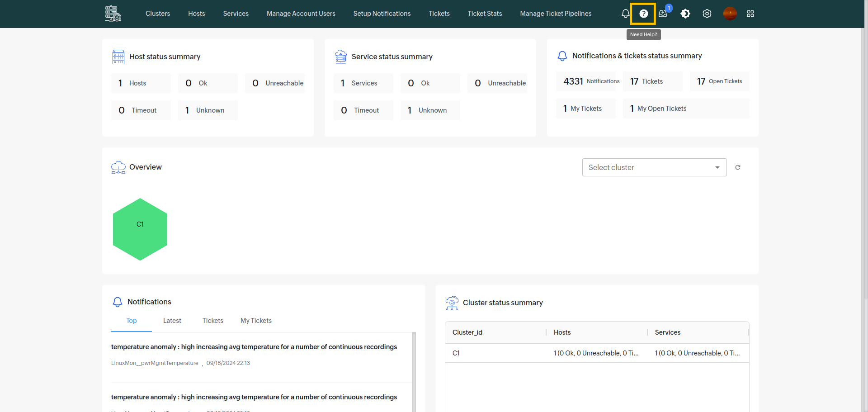Click the 0 Unreachable tile in Host summary
868x412 pixels.
coord(275,83)
